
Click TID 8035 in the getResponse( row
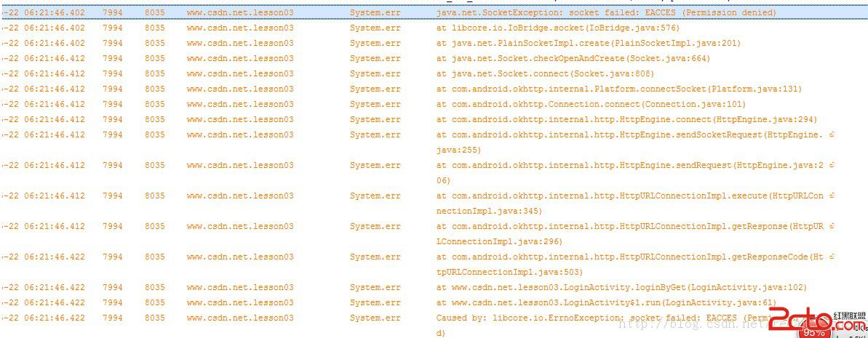tap(155, 226)
